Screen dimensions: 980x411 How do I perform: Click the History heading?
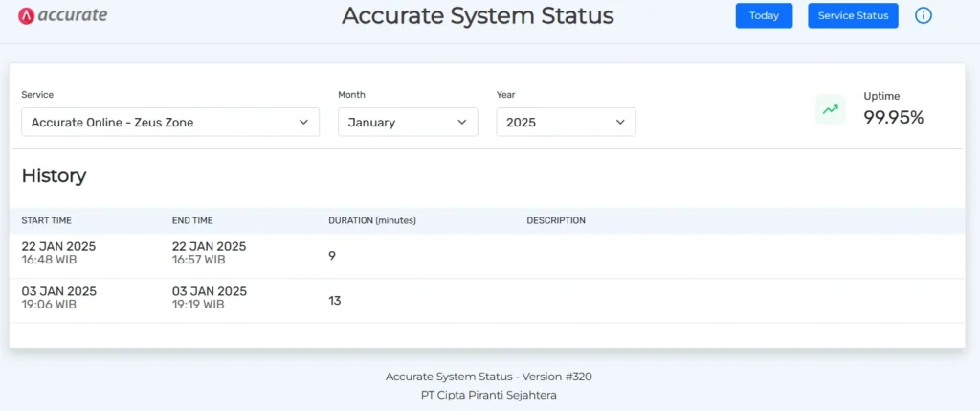[x=54, y=175]
